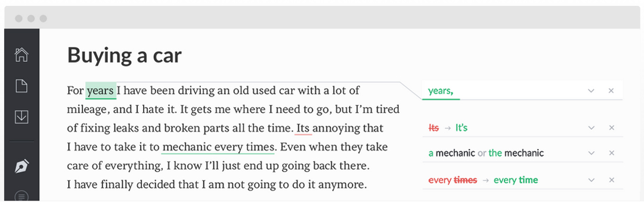
Task: Click the circular lines icon at sidebar bottom
Action: (21, 197)
